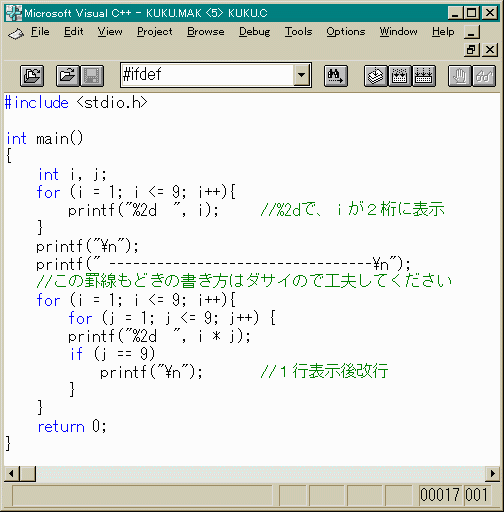Click inside the #ifdef search text field

point(207,75)
